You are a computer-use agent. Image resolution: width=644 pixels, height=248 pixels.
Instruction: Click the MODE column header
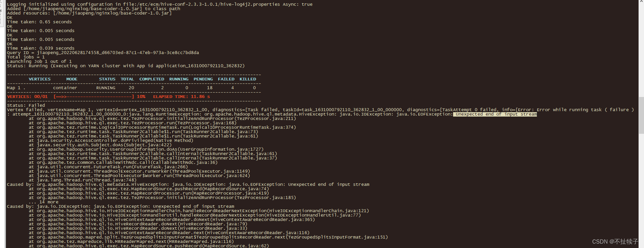point(72,79)
